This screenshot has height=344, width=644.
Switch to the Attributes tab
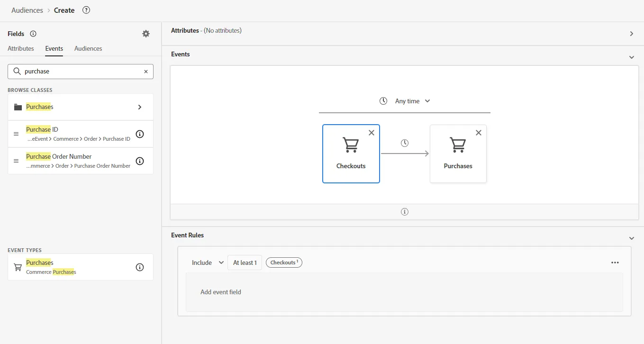point(21,48)
